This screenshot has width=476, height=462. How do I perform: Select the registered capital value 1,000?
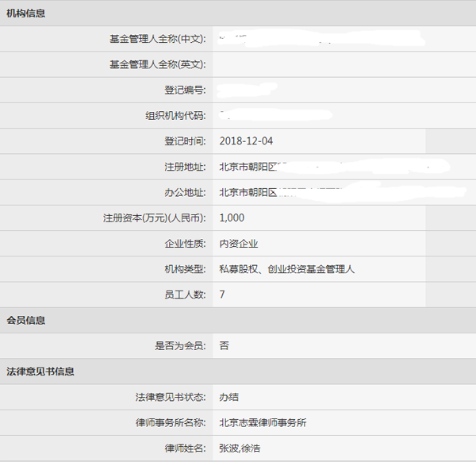[x=232, y=218]
